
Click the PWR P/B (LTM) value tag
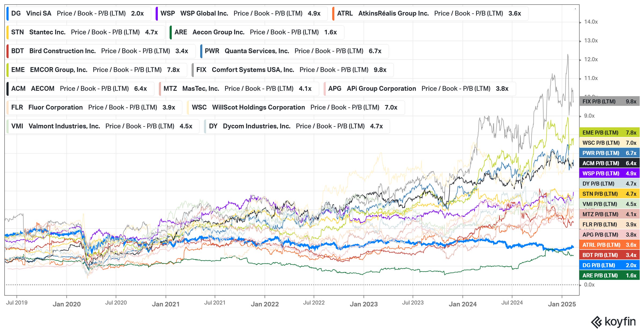pos(609,153)
